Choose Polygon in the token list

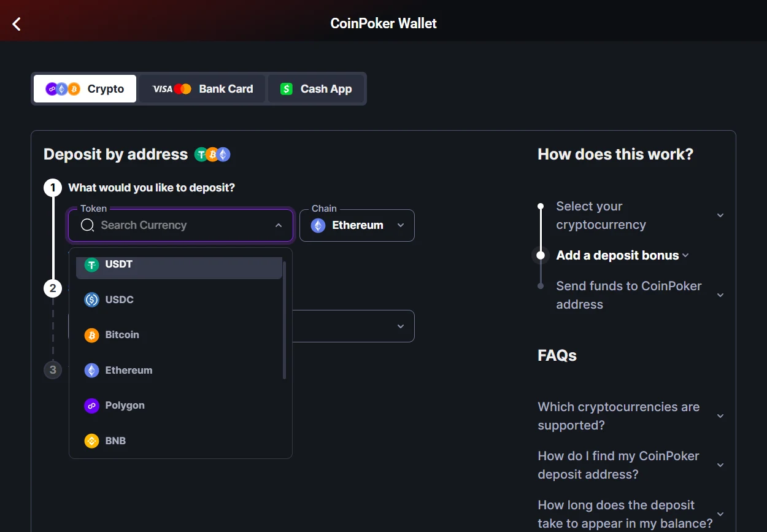point(179,406)
